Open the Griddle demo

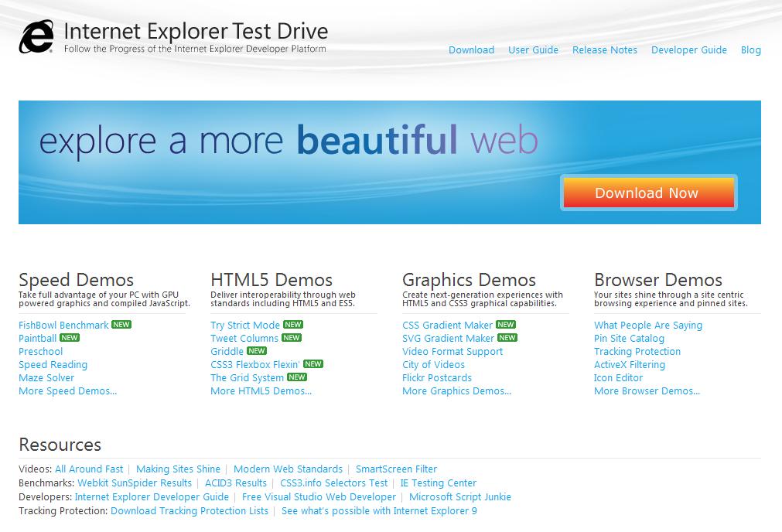click(227, 352)
